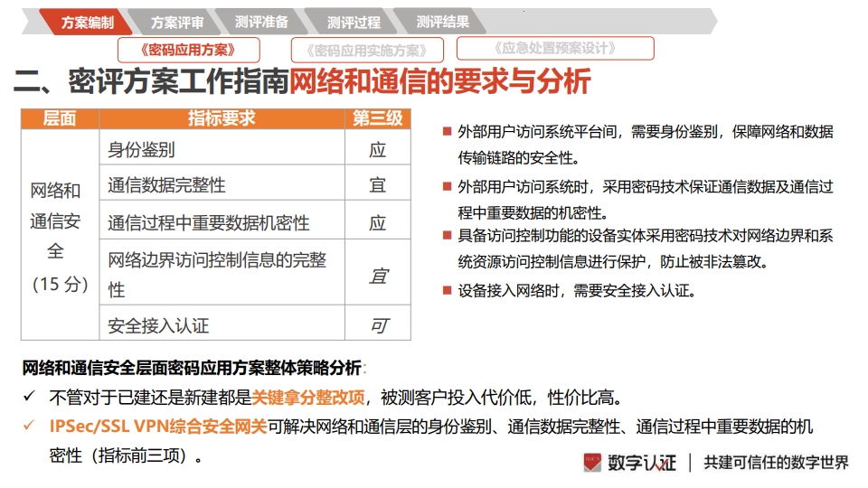Click the slide title 网络和通信的要求与分析
The image size is (868, 488).
point(440,81)
